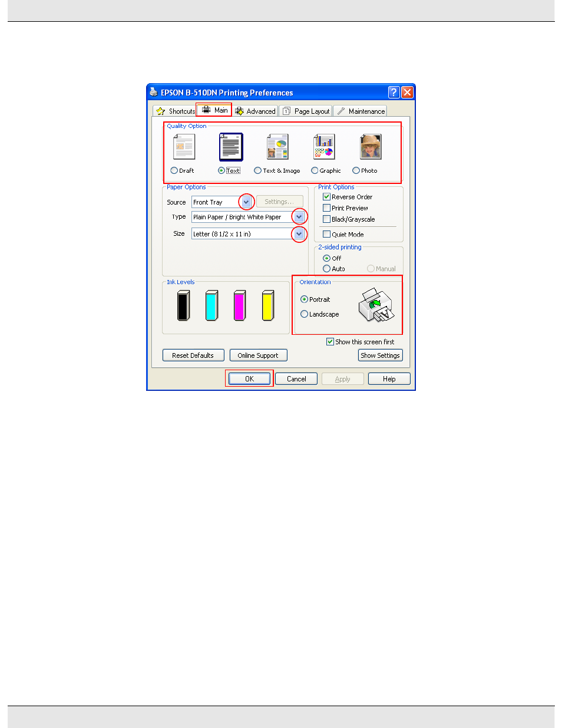Select the Text quality document icon

click(x=231, y=147)
